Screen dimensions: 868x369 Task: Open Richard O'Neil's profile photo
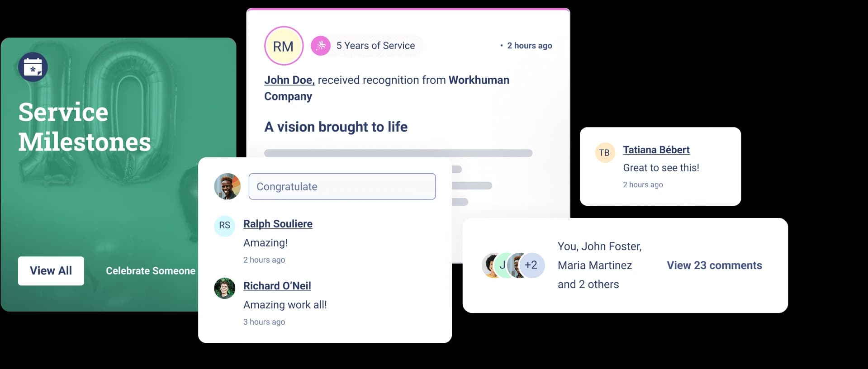pyautogui.click(x=224, y=288)
